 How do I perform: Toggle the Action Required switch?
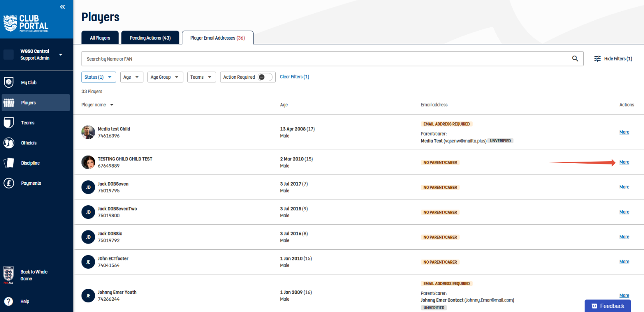(x=265, y=77)
